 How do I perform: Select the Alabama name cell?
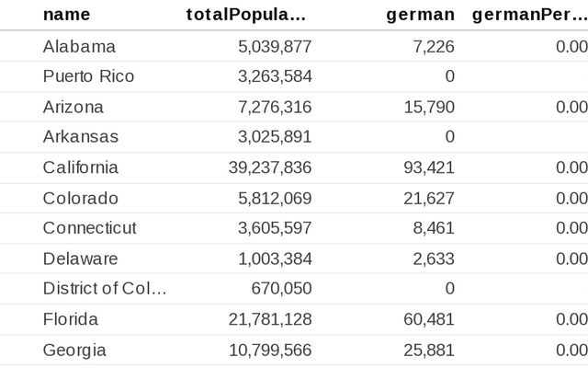(79, 46)
